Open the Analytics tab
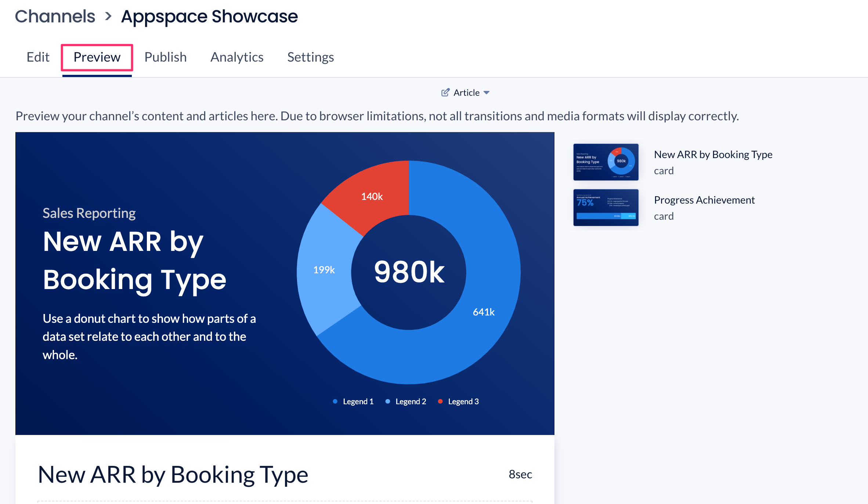Screen dimensions: 868x504 [237, 57]
